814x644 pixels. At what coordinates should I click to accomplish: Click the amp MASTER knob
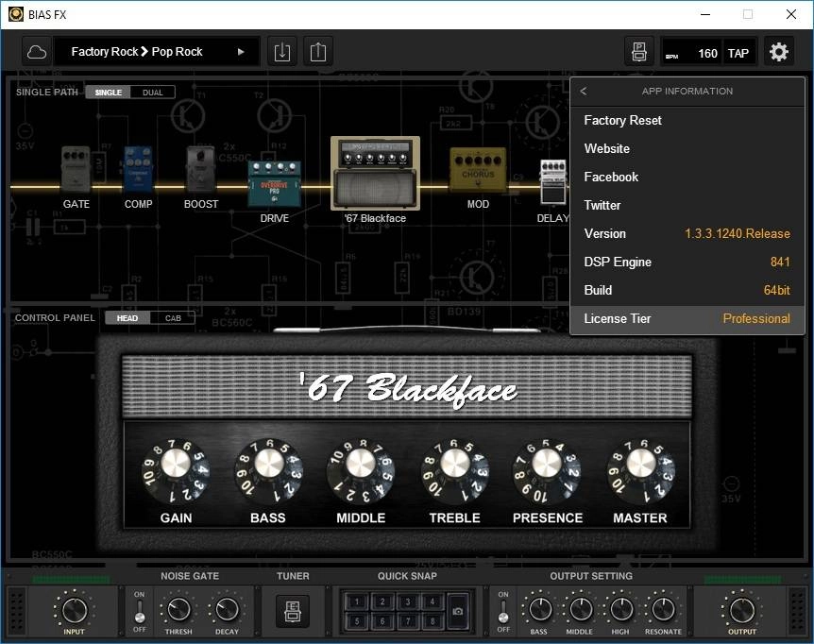pos(640,471)
